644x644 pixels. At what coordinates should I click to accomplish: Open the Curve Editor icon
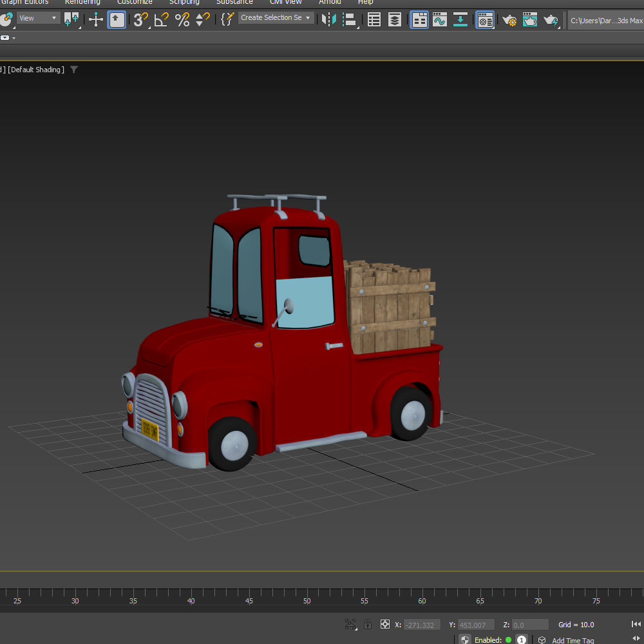(439, 19)
